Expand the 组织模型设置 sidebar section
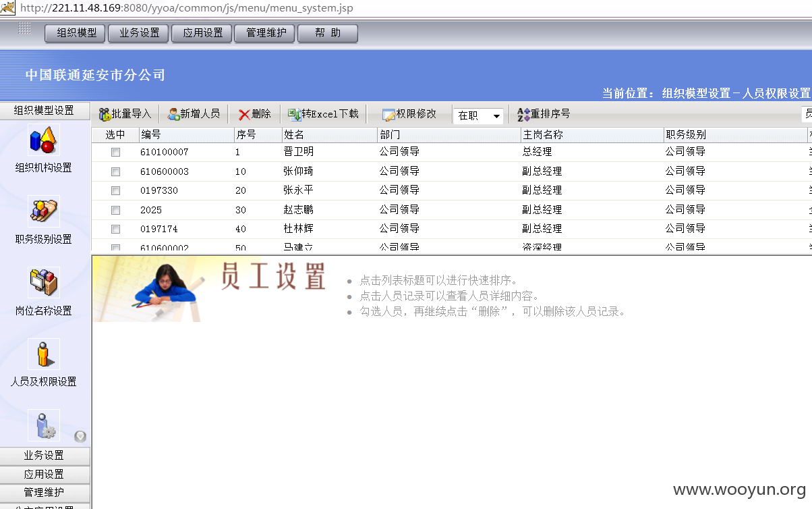The width and height of the screenshot is (812, 509). click(45, 111)
